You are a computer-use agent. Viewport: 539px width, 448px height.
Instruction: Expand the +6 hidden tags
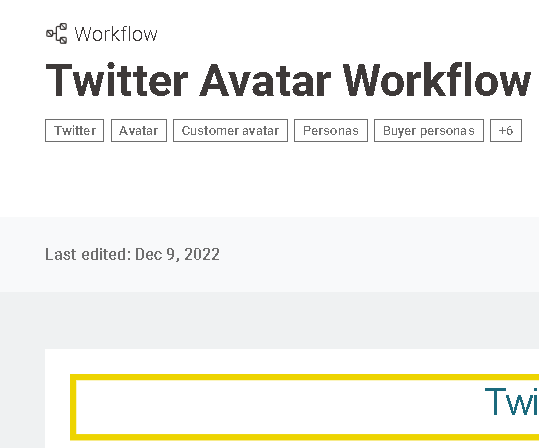506,131
